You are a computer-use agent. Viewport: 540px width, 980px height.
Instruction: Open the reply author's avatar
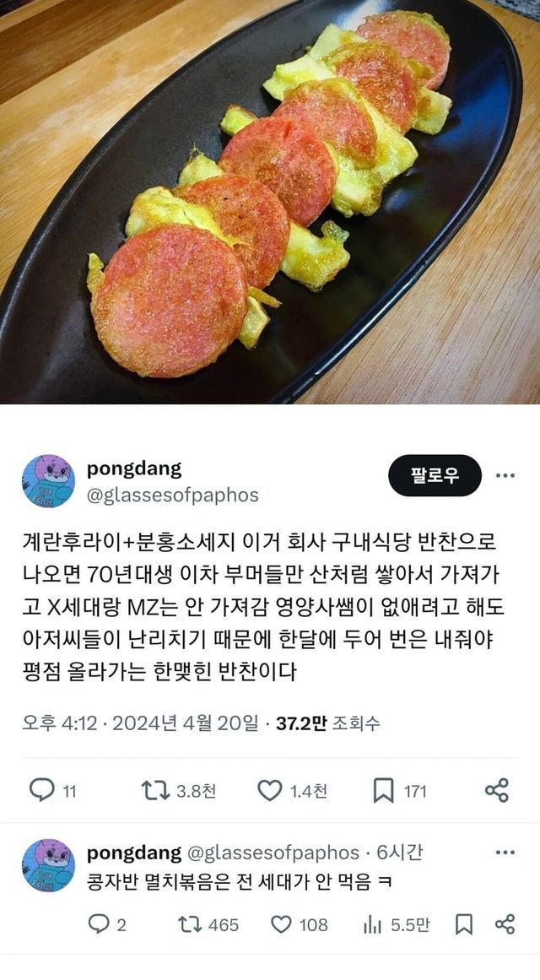pyautogui.click(x=48, y=865)
